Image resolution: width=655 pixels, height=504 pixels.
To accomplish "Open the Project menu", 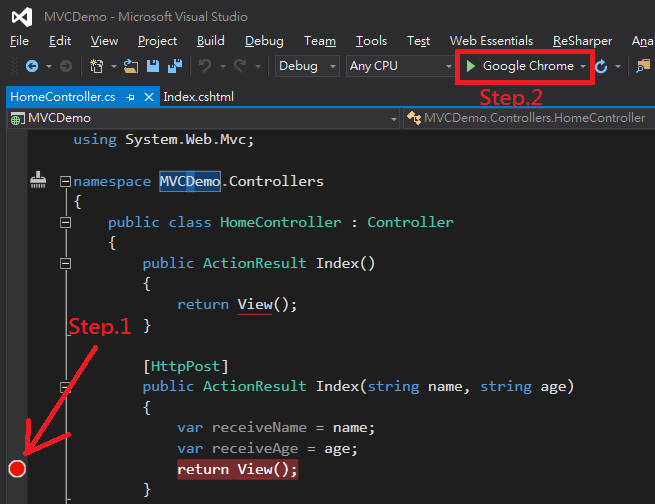I will coord(157,41).
